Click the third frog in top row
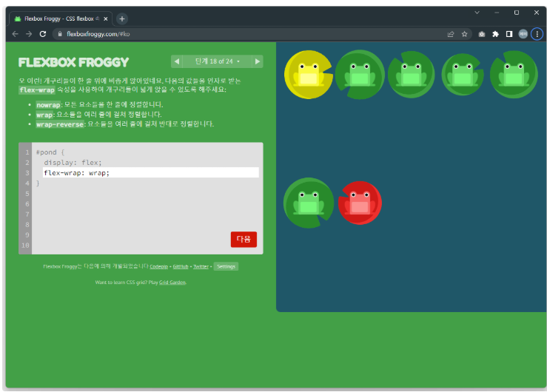Screen dimensions: 547x392 (x=412, y=75)
